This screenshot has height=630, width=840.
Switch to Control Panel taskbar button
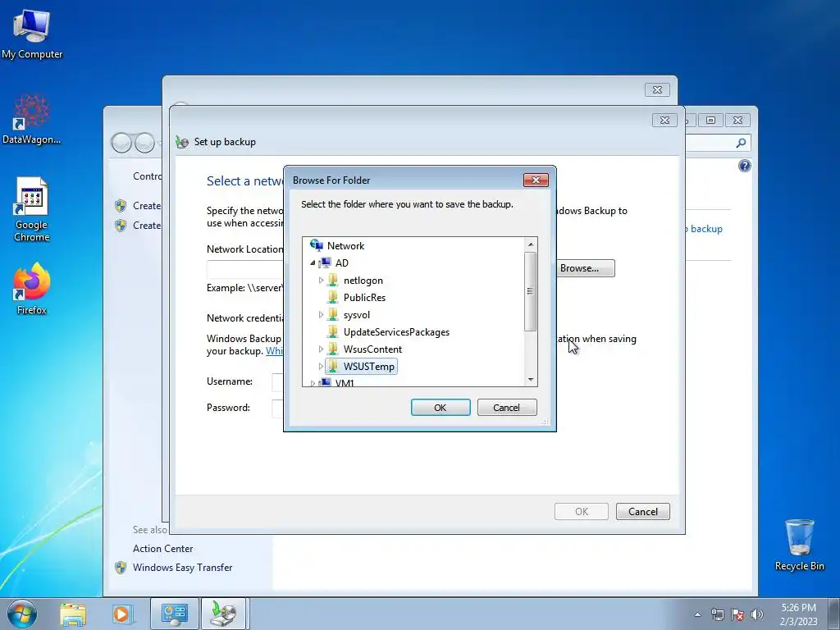click(175, 614)
